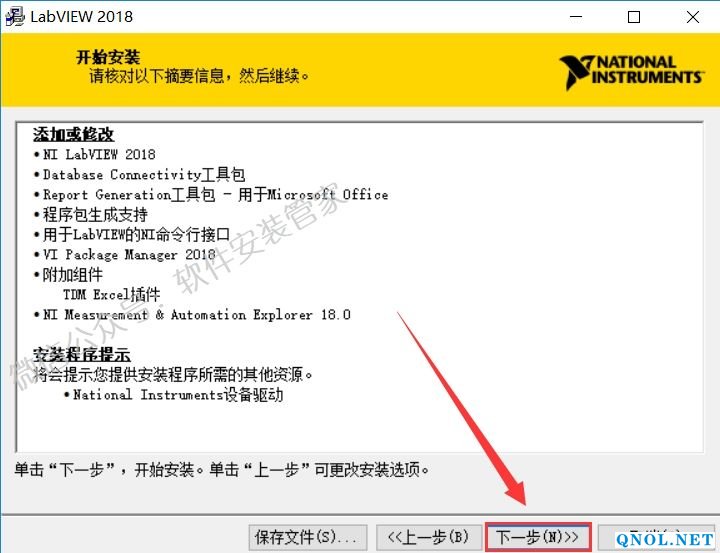Minimize the LabVIEW 2018 installer window
The image size is (720, 553).
(576, 17)
